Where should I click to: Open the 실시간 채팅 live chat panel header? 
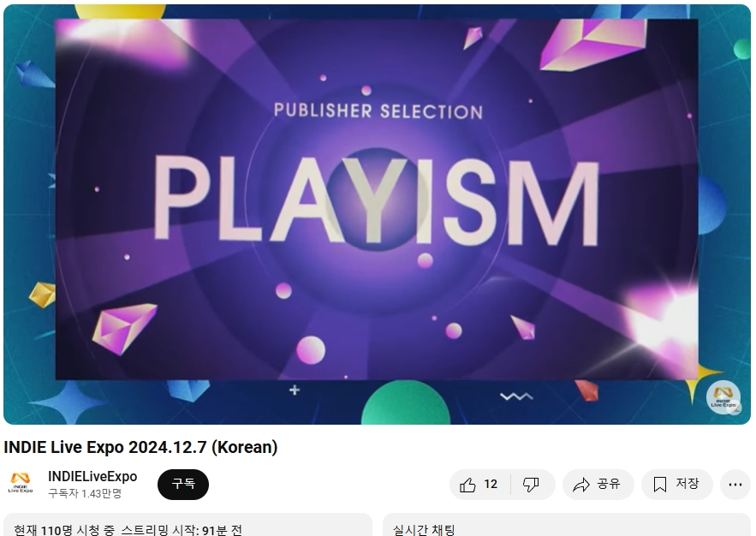click(x=424, y=530)
